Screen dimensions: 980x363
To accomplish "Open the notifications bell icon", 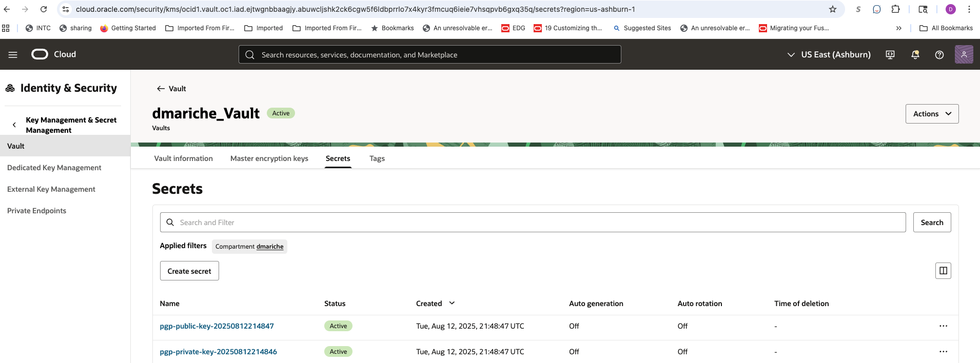I will [915, 55].
